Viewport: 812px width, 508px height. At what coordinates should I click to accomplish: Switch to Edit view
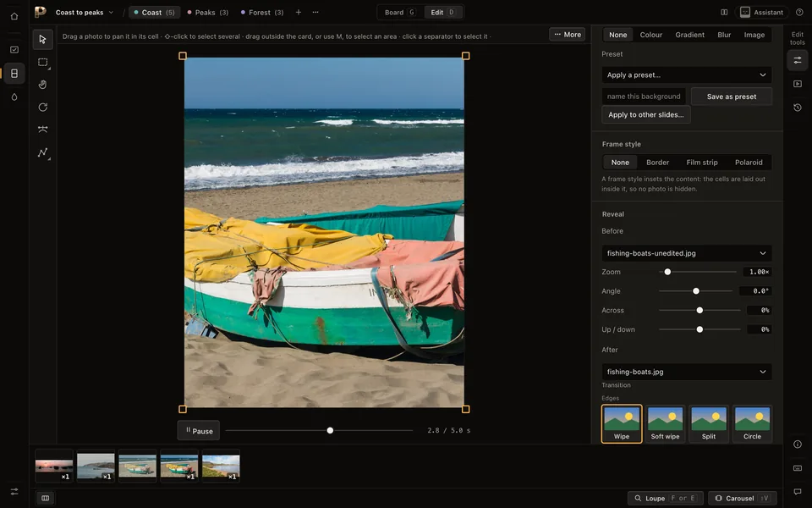[x=442, y=13]
